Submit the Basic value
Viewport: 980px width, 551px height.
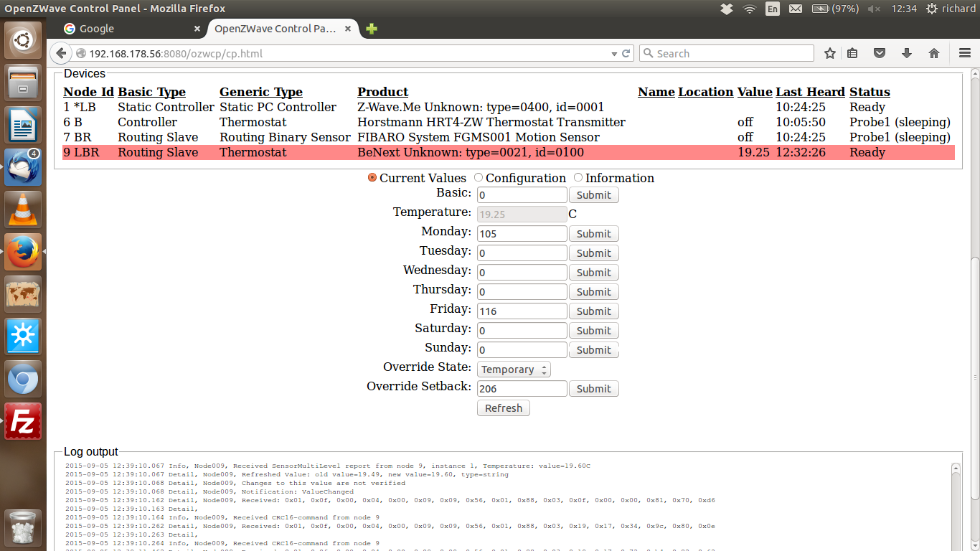point(593,195)
